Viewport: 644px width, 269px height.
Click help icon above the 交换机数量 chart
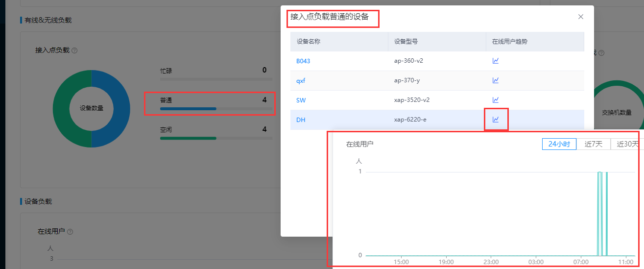click(x=601, y=53)
